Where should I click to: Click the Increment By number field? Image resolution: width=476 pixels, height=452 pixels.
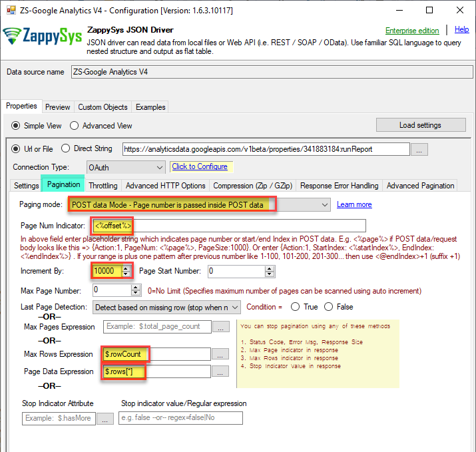tap(107, 271)
